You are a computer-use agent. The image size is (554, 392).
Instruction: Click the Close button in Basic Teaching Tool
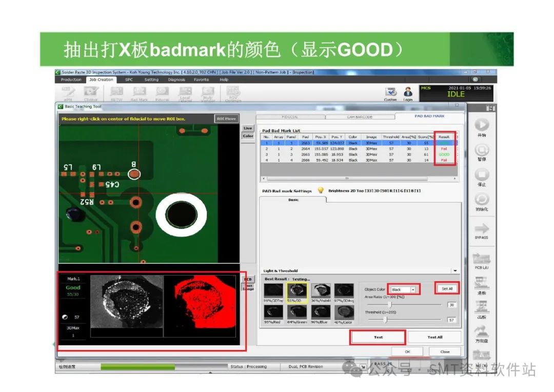(445, 351)
